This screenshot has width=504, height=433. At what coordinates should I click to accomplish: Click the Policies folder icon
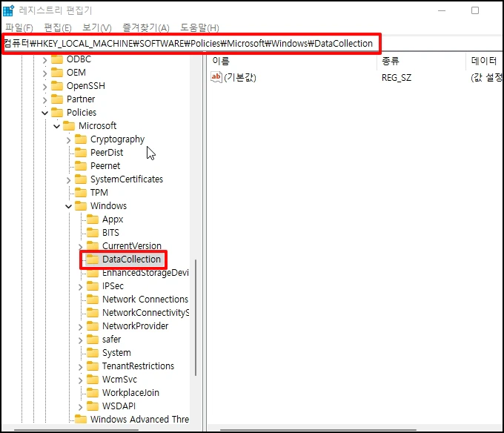[57, 113]
